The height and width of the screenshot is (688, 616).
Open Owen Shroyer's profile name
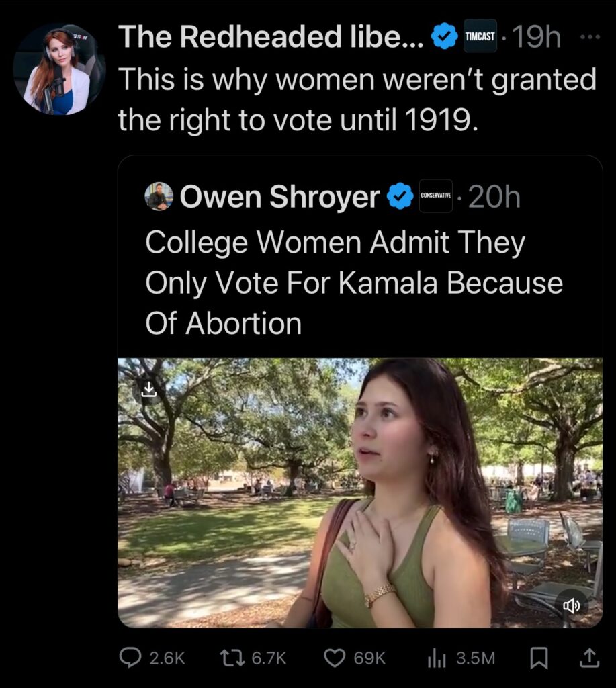279,196
